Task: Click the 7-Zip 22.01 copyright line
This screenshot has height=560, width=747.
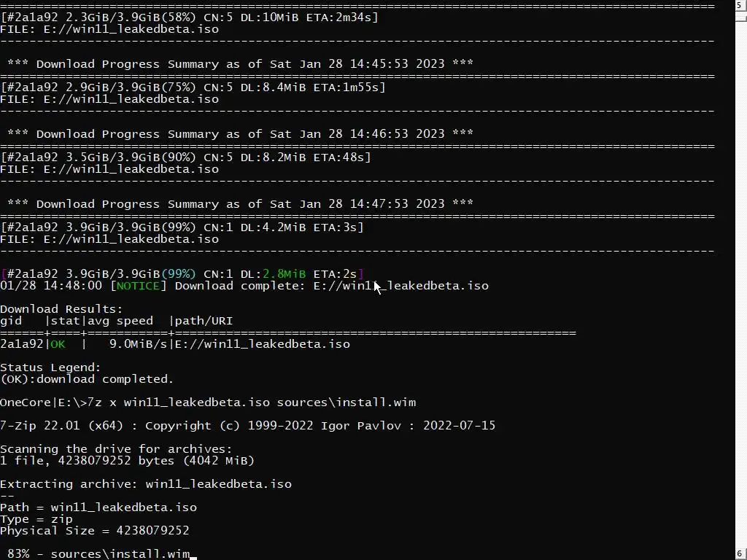Action: [x=248, y=426]
